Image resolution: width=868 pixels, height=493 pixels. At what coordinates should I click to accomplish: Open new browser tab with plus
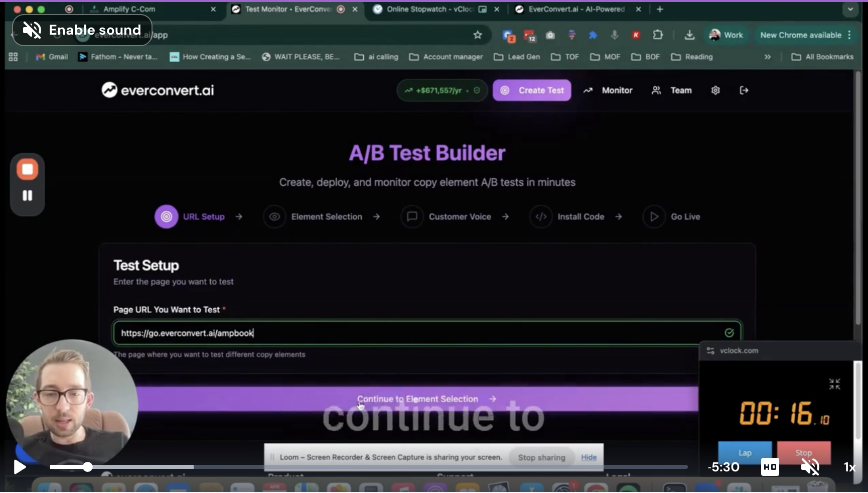pos(660,9)
